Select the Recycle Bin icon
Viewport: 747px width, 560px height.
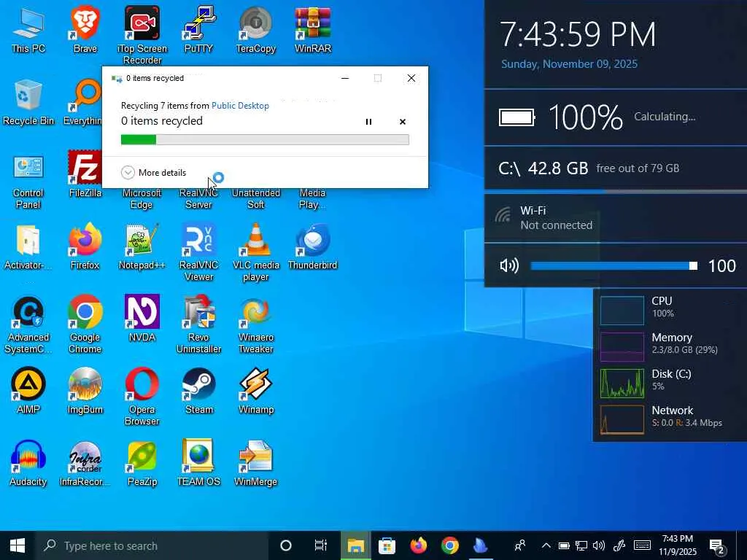[28, 103]
